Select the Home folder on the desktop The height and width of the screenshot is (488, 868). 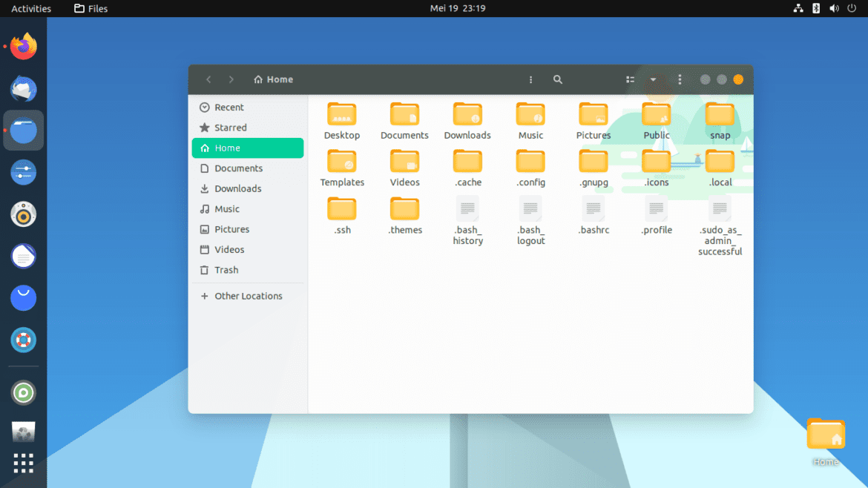tap(826, 434)
